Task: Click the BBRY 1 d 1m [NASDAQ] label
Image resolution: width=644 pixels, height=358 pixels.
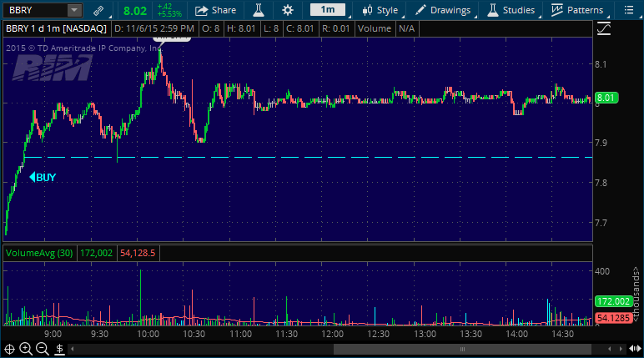Action: pyautogui.click(x=56, y=28)
